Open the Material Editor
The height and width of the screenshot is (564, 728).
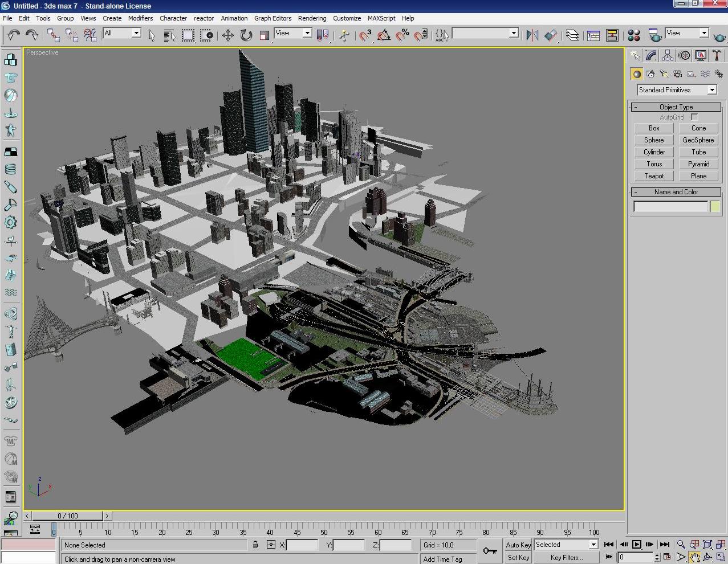633,35
